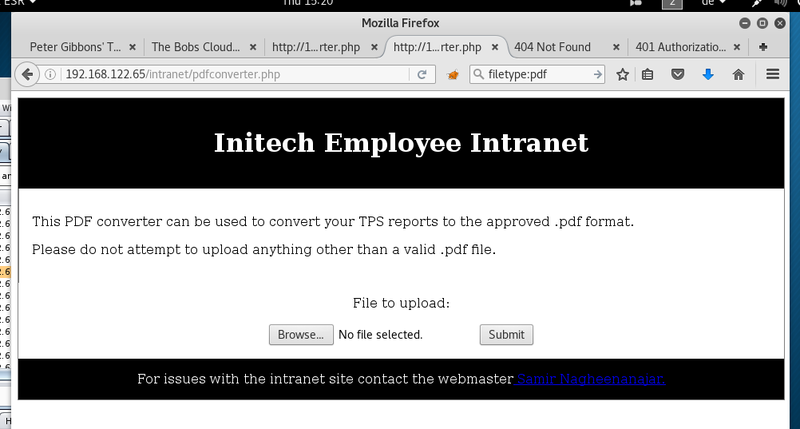The image size is (800, 429).
Task: Show site information for this page
Action: [51, 74]
